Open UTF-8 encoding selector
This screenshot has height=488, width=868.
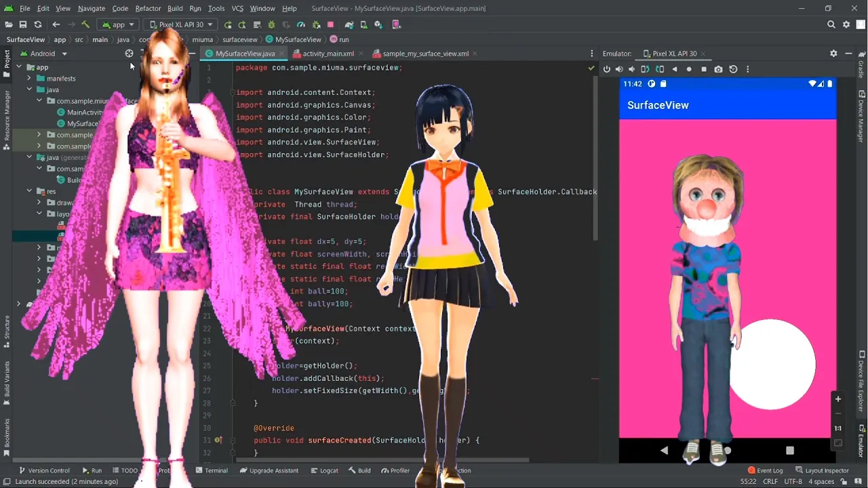point(793,481)
